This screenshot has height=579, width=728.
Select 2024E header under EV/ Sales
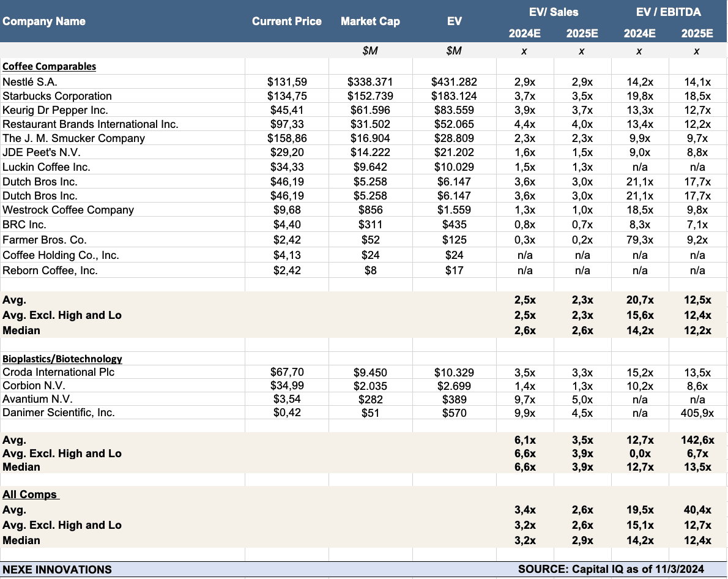525,34
